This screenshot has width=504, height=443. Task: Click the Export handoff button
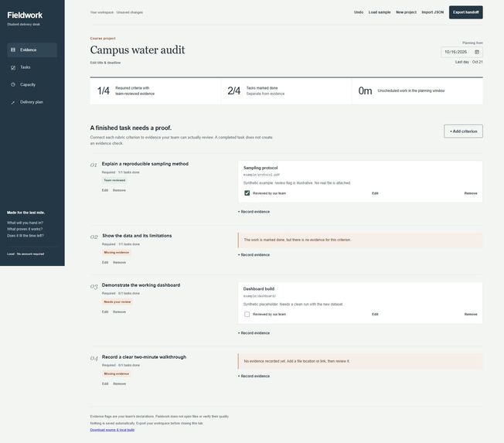point(466,12)
